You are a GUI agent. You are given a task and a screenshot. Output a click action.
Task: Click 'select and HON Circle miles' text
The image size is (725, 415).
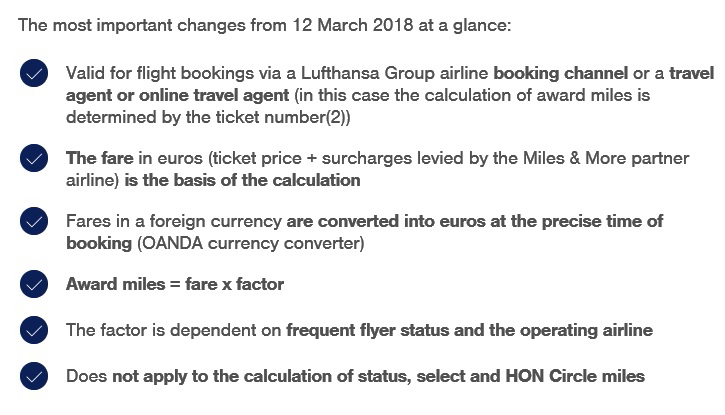pyautogui.click(x=530, y=376)
